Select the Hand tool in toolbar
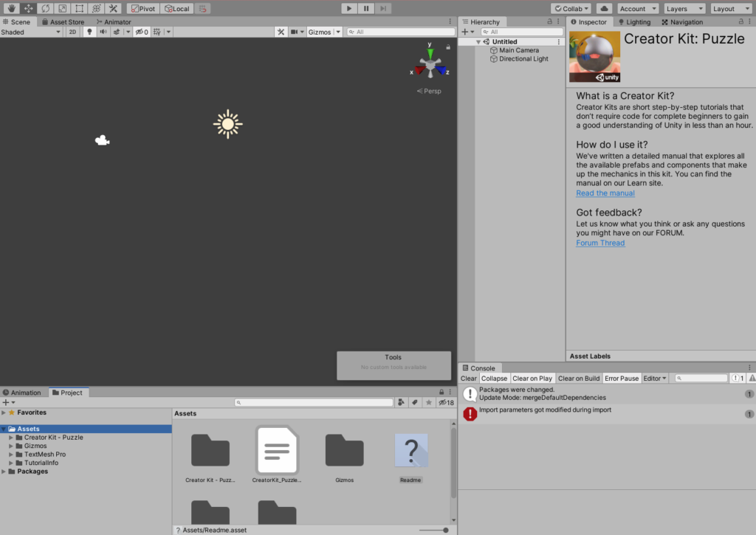 (x=10, y=9)
